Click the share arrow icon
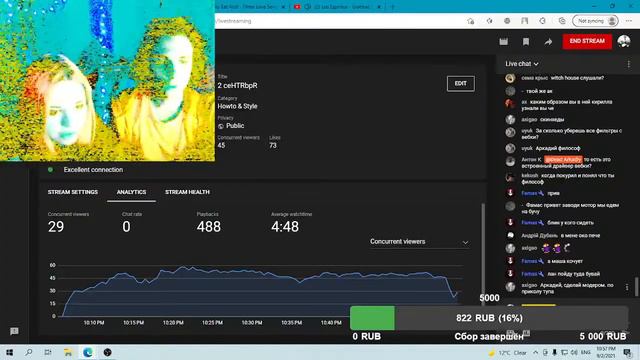 point(548,41)
